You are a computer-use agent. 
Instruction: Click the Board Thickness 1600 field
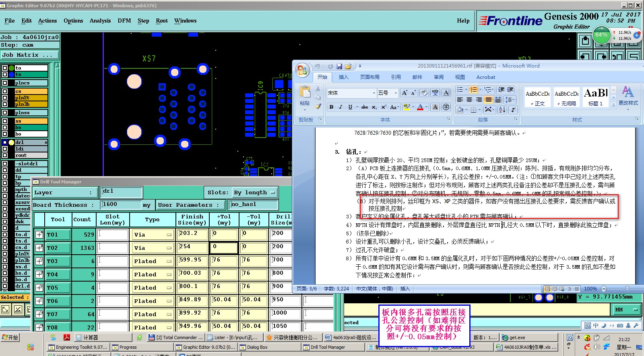tap(122, 205)
